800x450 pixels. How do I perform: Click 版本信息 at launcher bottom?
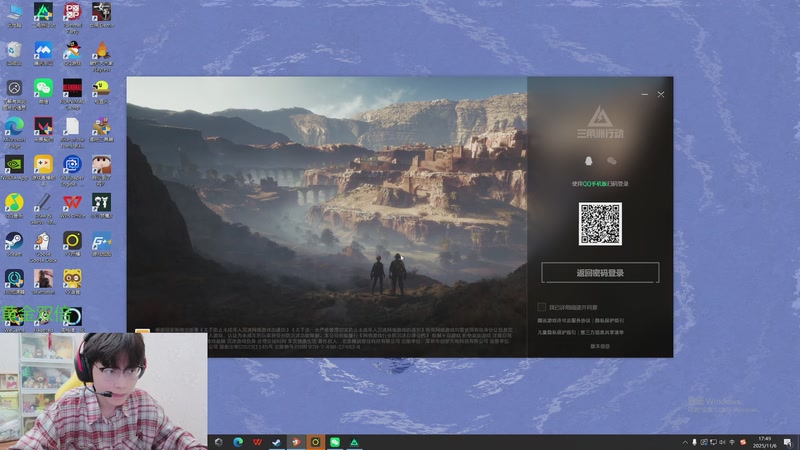600,346
